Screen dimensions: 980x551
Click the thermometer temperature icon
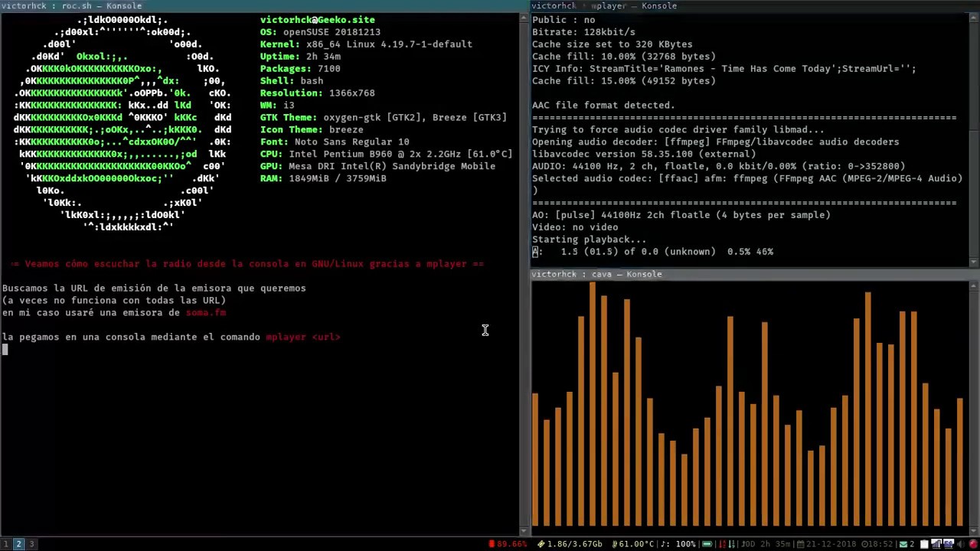click(x=614, y=544)
